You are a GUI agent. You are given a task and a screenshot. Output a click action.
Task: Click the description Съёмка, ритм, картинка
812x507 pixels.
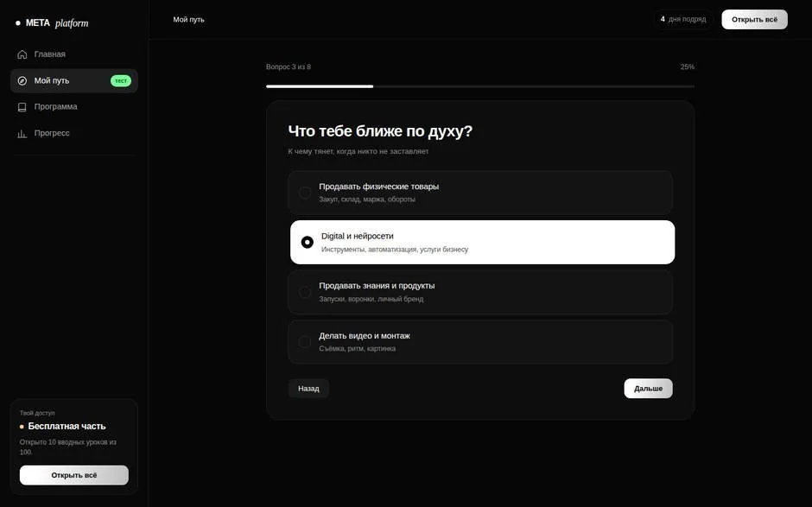click(358, 349)
